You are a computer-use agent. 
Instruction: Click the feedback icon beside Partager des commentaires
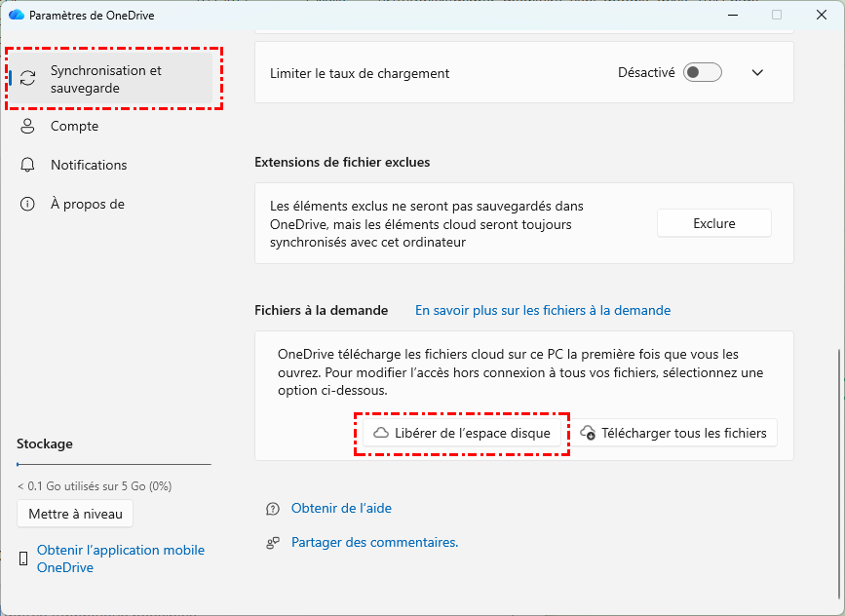click(x=273, y=543)
